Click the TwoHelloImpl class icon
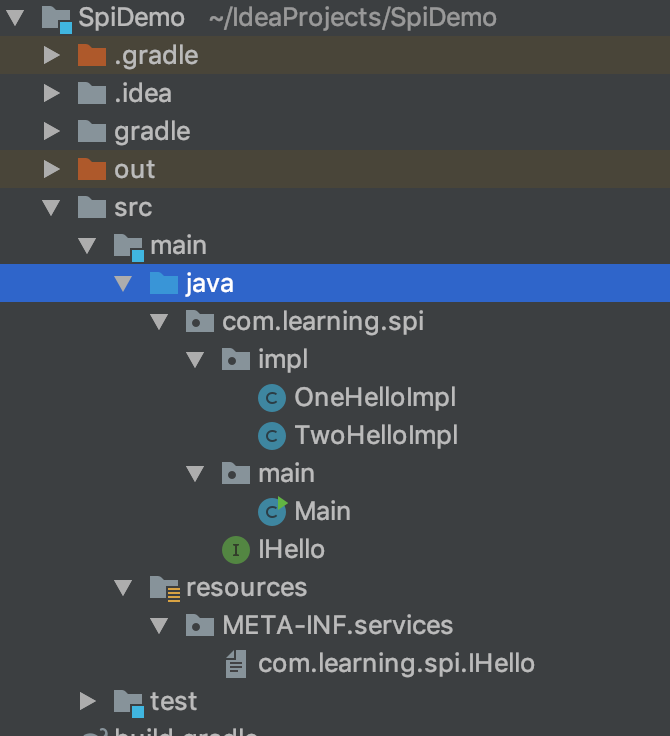 tap(272, 436)
